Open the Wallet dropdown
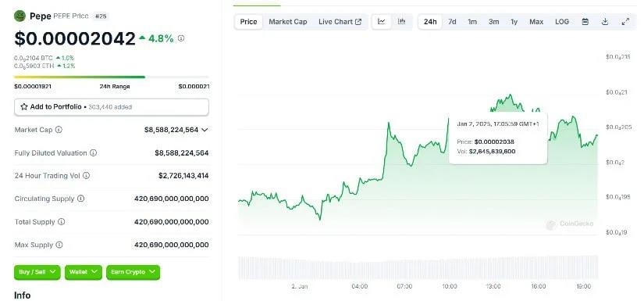 [84, 272]
